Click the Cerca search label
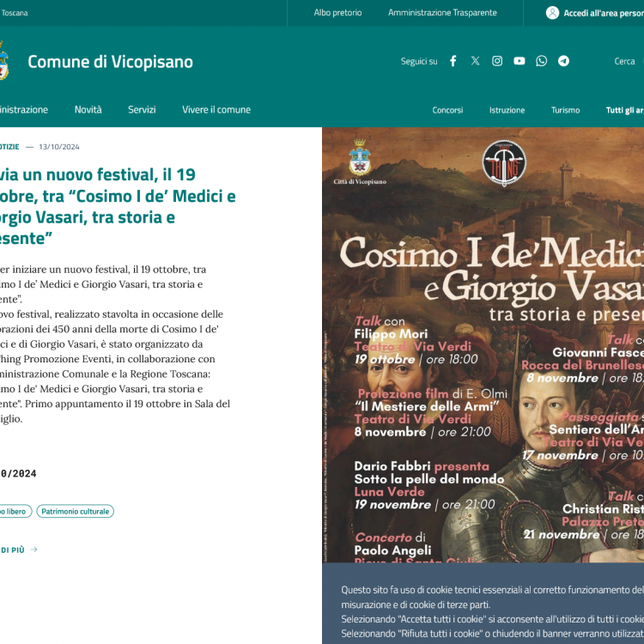644x644 pixels. [x=624, y=61]
